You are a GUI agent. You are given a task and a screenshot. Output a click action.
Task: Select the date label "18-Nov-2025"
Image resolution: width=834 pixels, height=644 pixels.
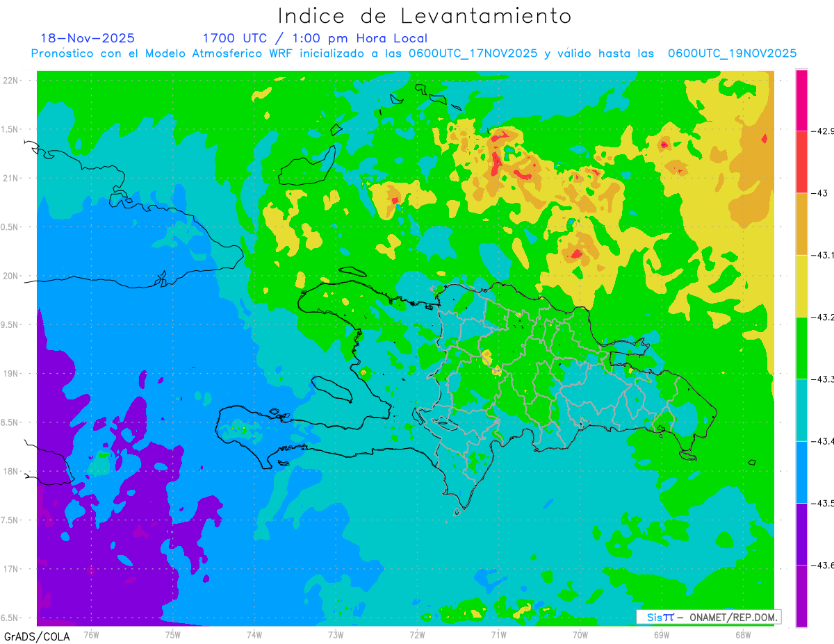click(88, 38)
